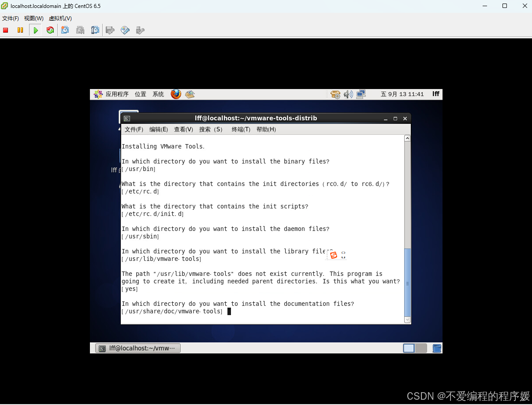Click the [yes] default answer text
The image size is (532, 405).
click(130, 289)
